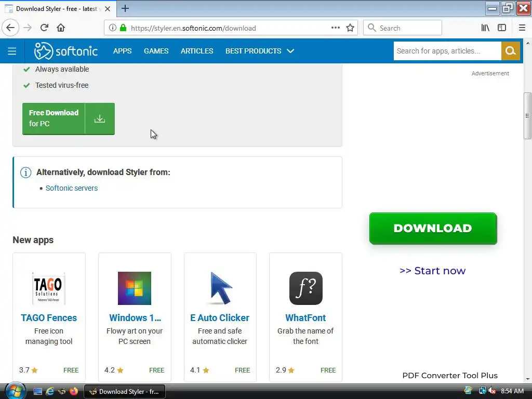Launch Firefox from quick launch

click(x=74, y=392)
